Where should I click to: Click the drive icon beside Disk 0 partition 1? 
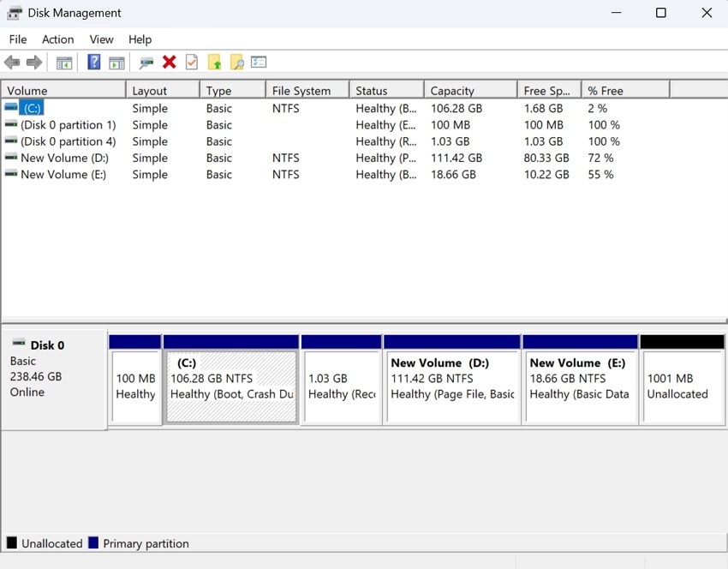pos(10,124)
